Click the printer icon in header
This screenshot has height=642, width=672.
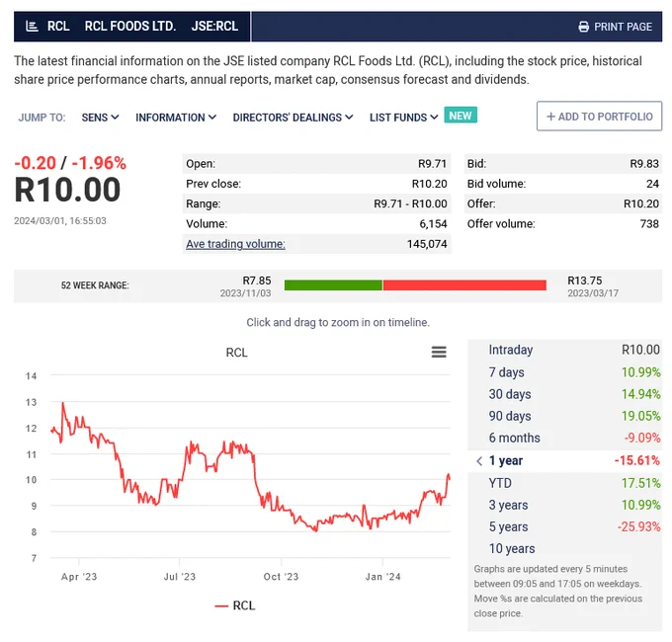[583, 27]
